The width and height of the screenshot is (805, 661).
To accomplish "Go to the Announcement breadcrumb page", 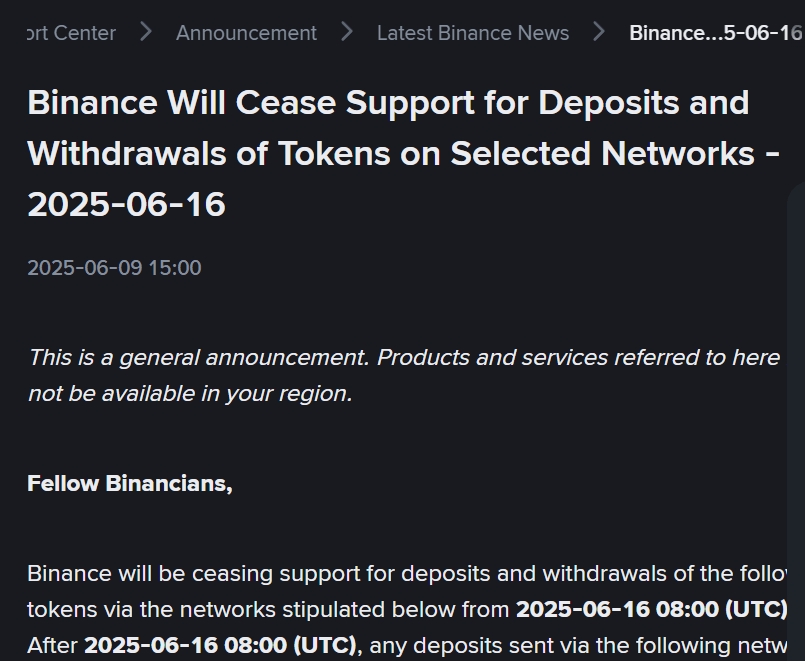I will click(x=246, y=33).
